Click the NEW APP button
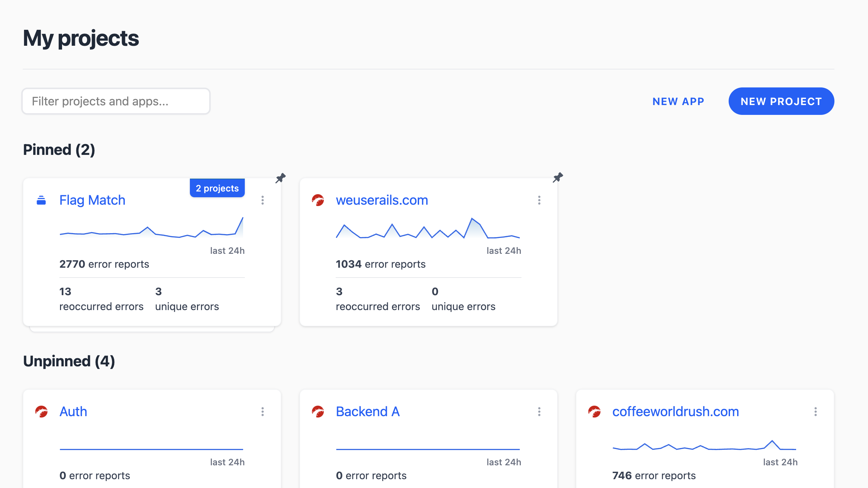The image size is (868, 488). point(678,101)
